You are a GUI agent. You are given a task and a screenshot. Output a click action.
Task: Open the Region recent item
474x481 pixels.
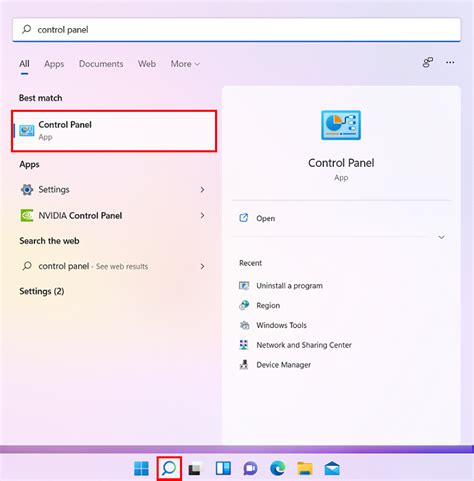coord(268,305)
